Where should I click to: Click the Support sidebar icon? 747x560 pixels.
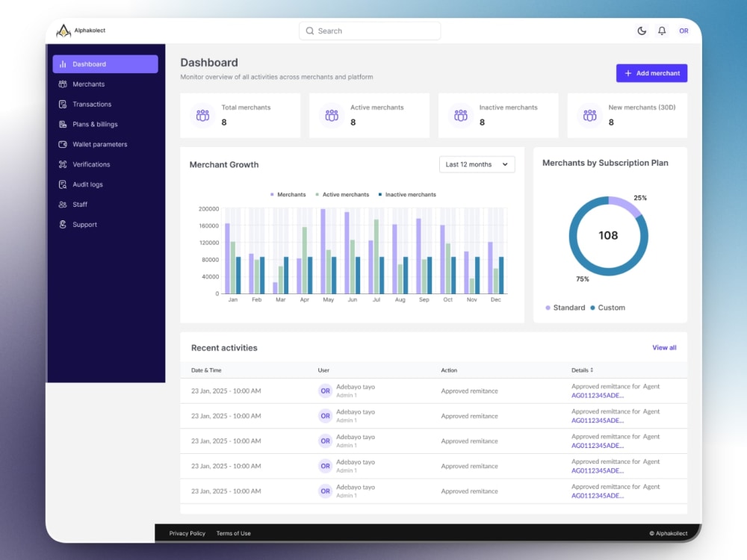[x=63, y=224]
